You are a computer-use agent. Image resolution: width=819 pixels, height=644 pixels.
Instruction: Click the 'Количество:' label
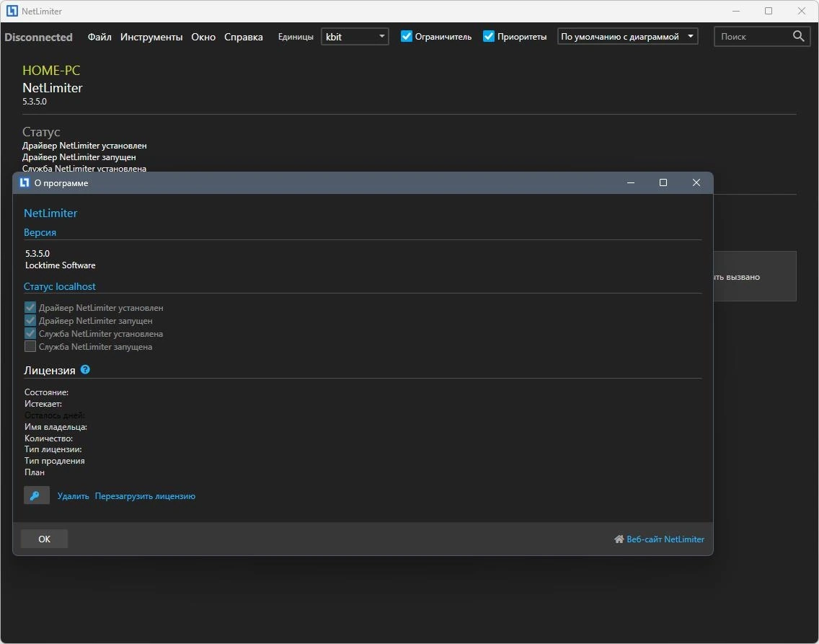click(48, 438)
